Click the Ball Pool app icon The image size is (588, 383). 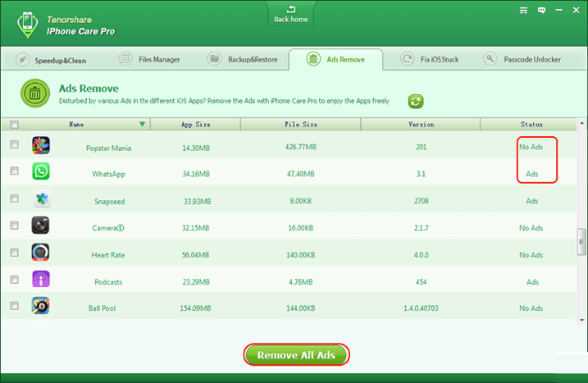click(x=40, y=306)
